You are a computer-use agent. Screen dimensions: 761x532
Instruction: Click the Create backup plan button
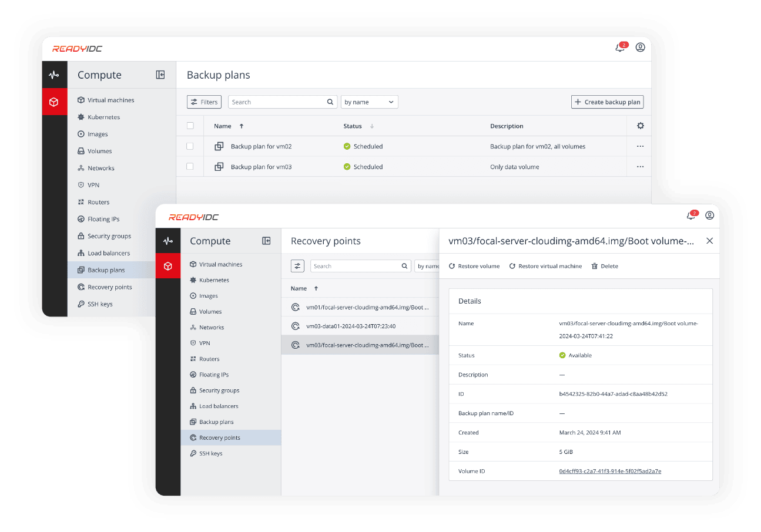[x=607, y=102]
